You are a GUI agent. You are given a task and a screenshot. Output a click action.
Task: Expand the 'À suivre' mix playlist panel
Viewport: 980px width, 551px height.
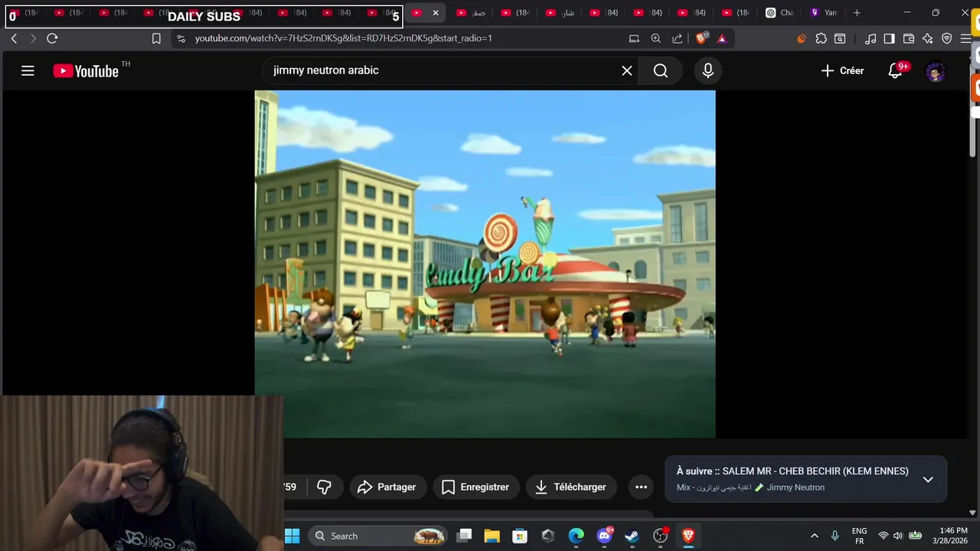928,479
